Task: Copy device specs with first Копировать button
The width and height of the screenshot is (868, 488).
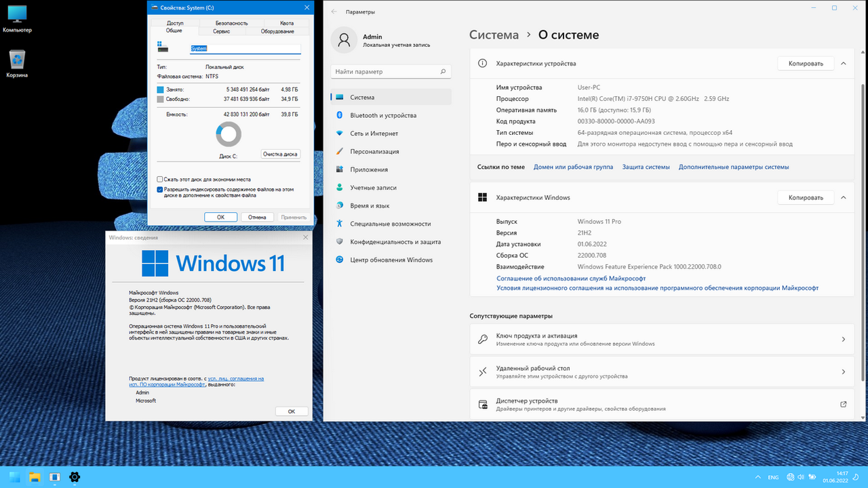Action: 806,63
